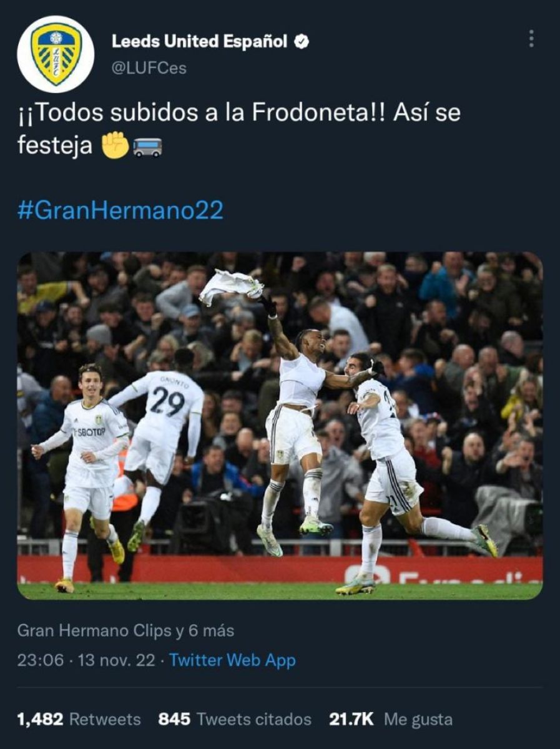The width and height of the screenshot is (560, 749).
Task: Open the celebration photo attached to the tweet
Action: pyautogui.click(x=280, y=426)
